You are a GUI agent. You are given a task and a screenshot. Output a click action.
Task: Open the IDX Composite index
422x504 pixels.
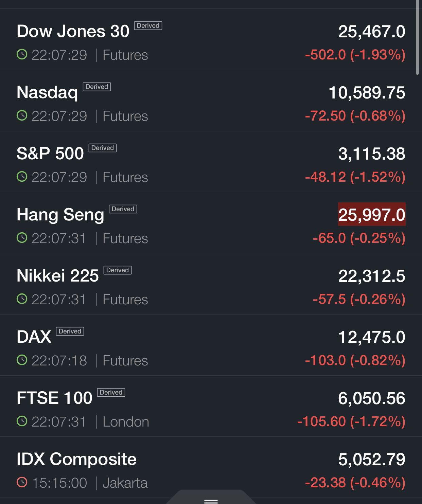point(76,459)
